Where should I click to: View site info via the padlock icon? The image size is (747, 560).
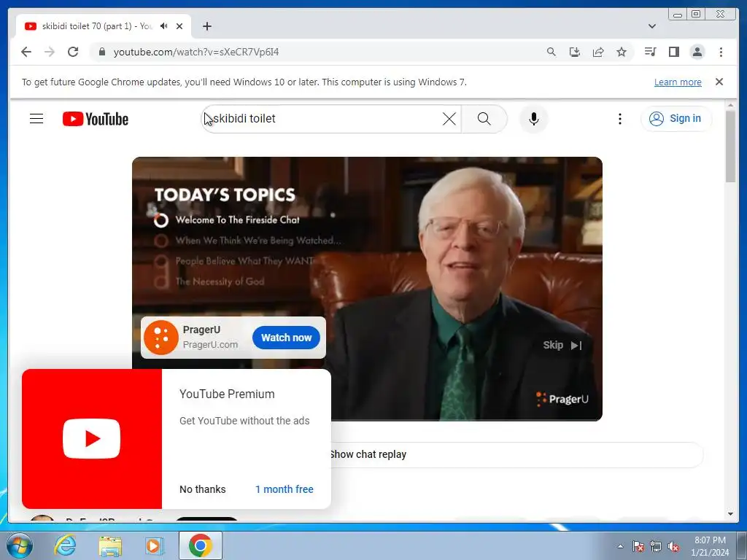point(101,52)
